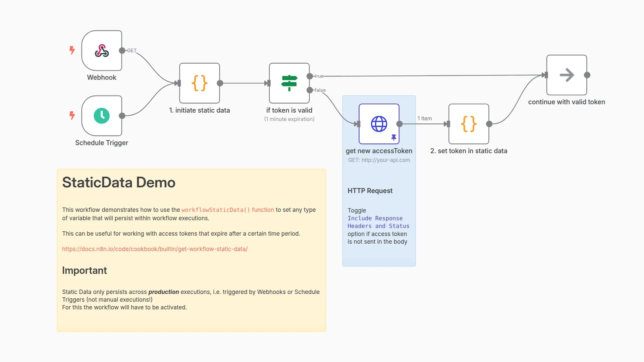Click input handle of get new accessToken node
The height and width of the screenshot is (362, 644).
(359, 124)
